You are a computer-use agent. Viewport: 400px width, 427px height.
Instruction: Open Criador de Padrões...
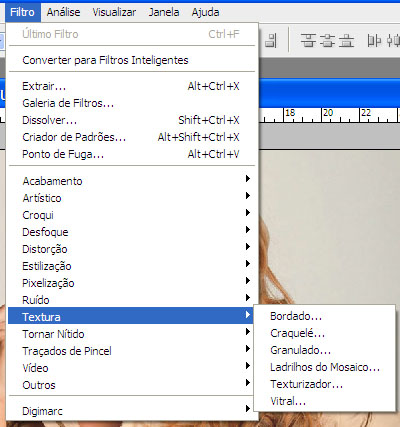coord(132,137)
